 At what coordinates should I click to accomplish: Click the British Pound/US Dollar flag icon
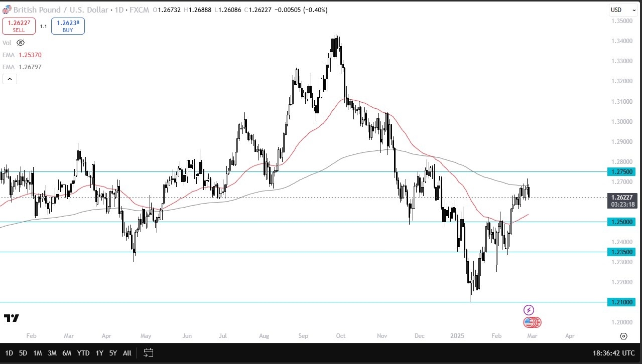point(6,10)
